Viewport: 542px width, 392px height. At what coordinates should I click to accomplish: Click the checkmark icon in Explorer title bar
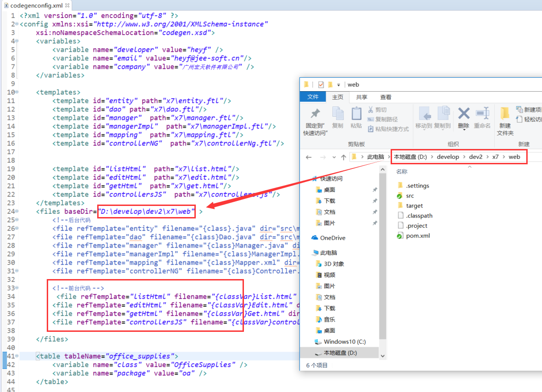pyautogui.click(x=321, y=85)
